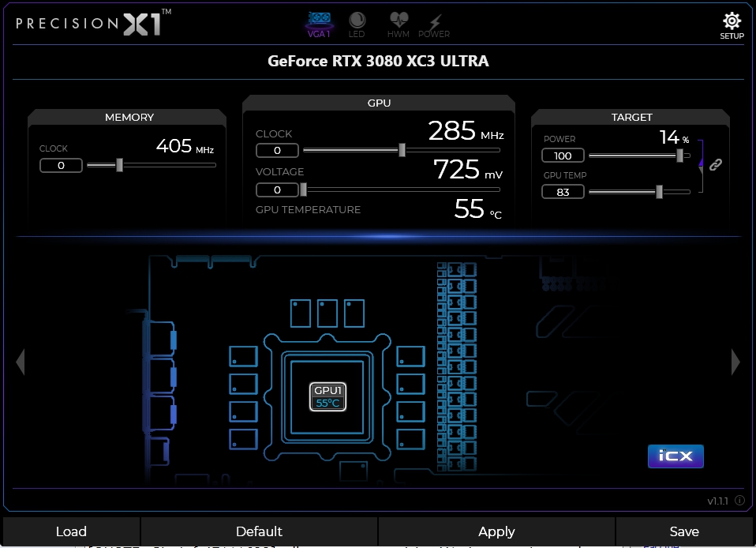Click the 405 MHz memory clock reading

185,145
